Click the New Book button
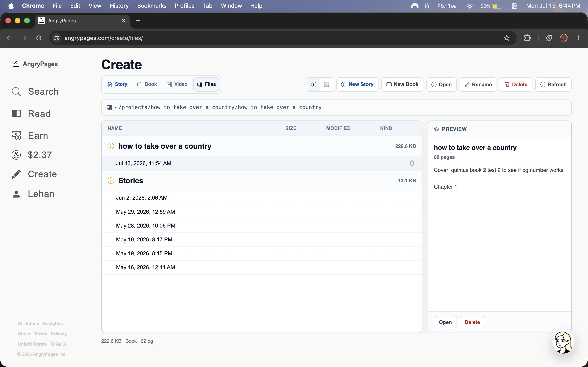 click(x=402, y=84)
